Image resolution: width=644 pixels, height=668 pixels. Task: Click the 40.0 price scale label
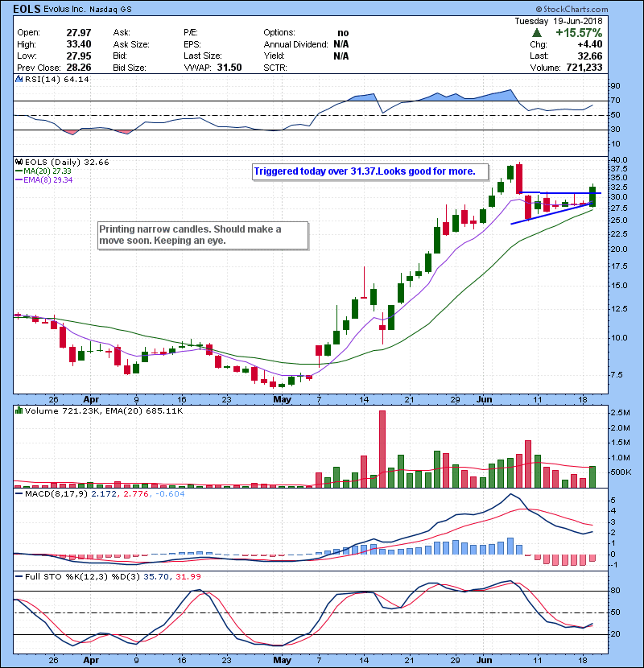point(619,160)
